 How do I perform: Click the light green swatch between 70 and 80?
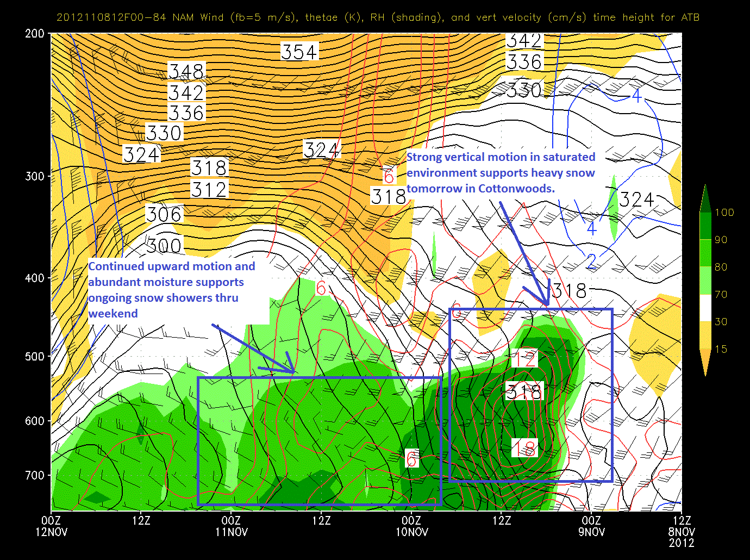pos(705,281)
